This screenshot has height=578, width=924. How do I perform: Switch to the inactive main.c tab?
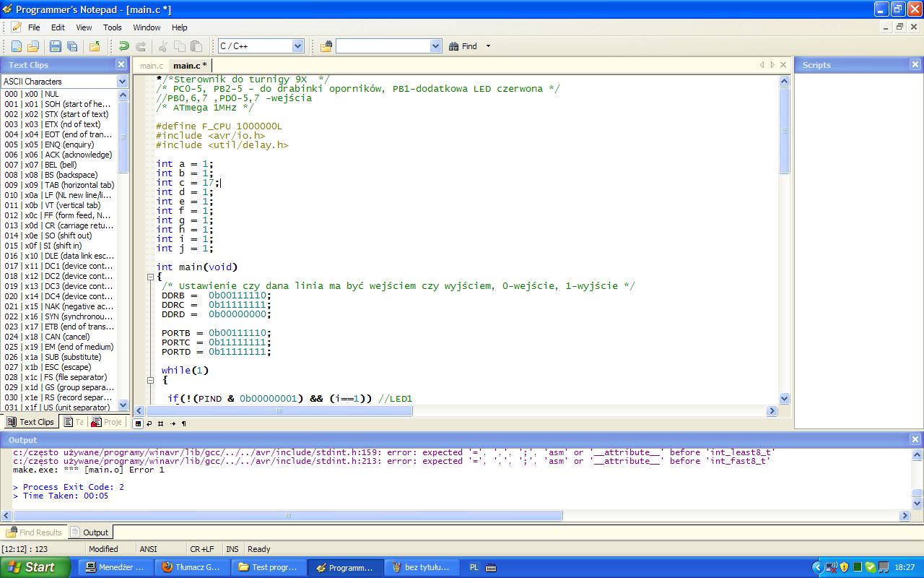[x=152, y=66]
